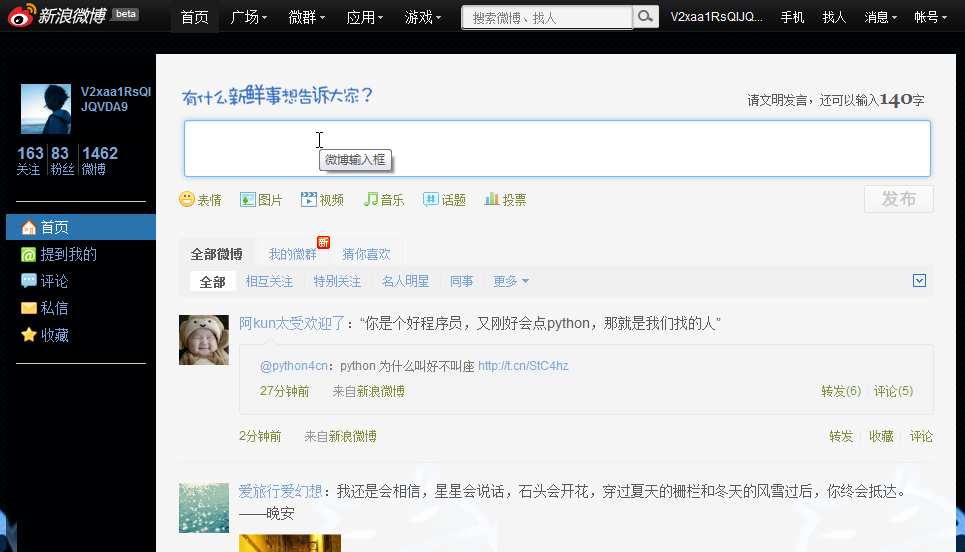
Task: Expand the 广场 menu
Action: tap(249, 17)
